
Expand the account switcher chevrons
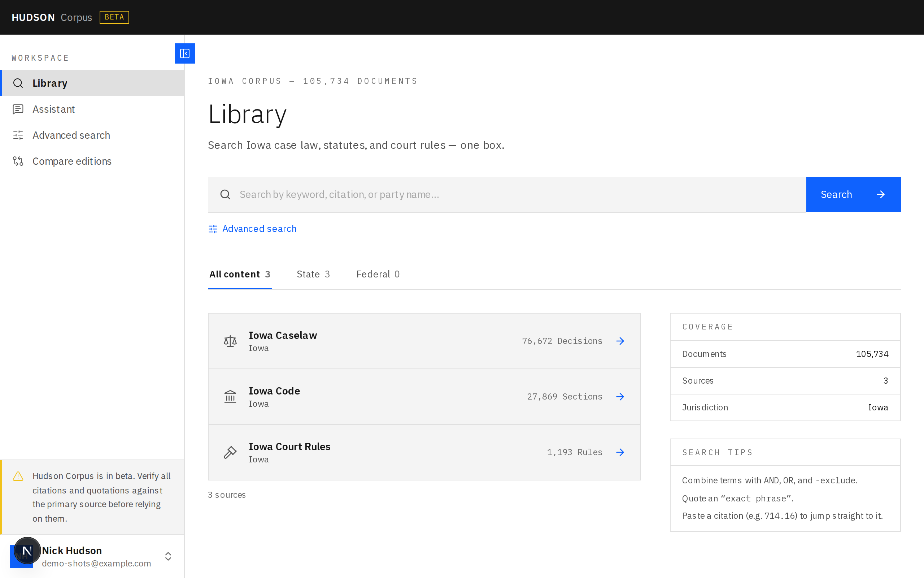[x=168, y=556]
